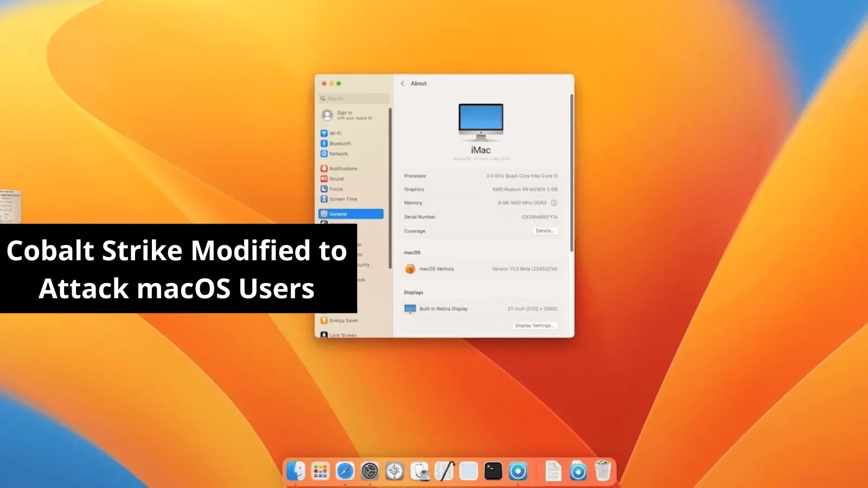Click the iMac model name heading
This screenshot has width=868, height=488.
(x=481, y=150)
